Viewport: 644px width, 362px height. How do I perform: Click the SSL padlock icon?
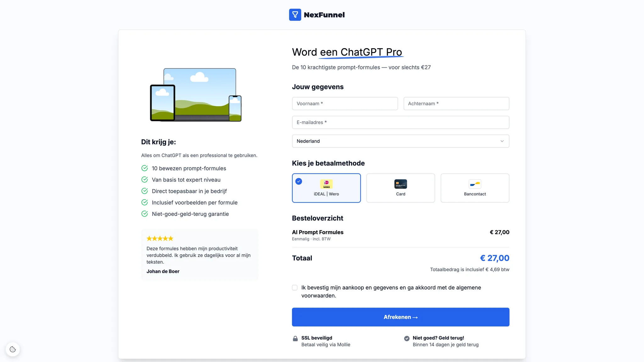click(295, 338)
